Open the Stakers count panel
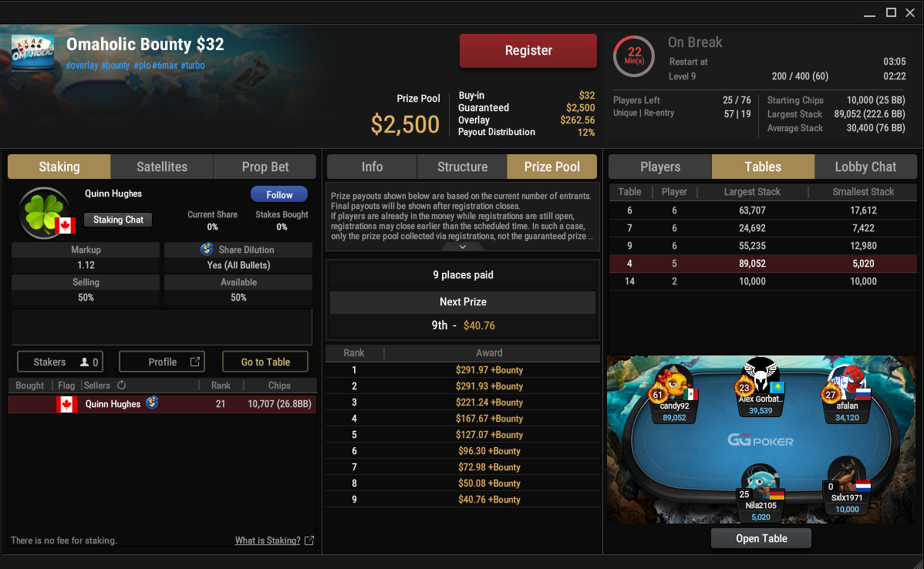The width and height of the screenshot is (924, 569). pos(60,362)
